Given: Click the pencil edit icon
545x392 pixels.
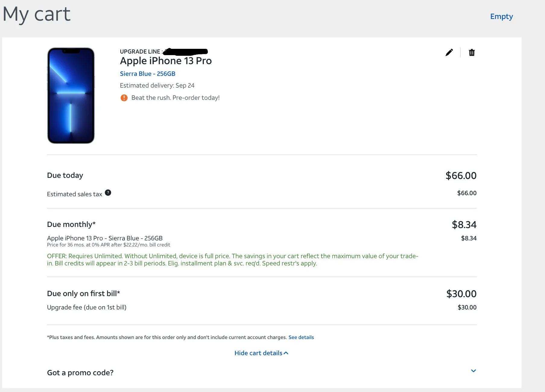Looking at the screenshot, I should [449, 52].
